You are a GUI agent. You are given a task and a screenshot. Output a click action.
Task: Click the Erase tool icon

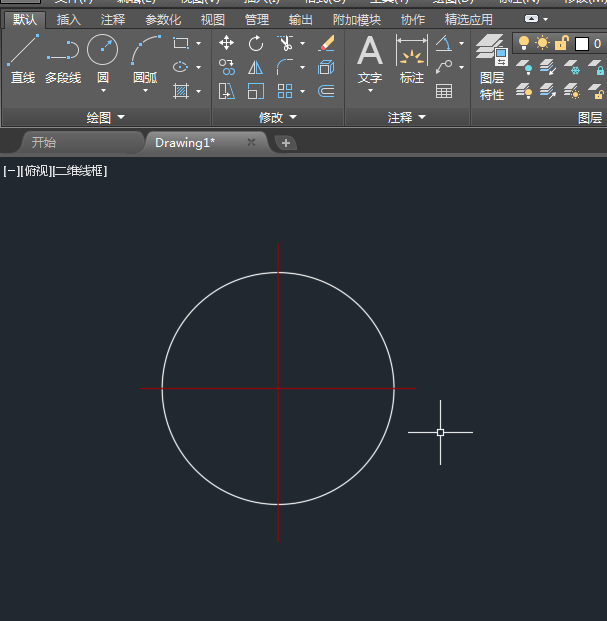coord(326,43)
